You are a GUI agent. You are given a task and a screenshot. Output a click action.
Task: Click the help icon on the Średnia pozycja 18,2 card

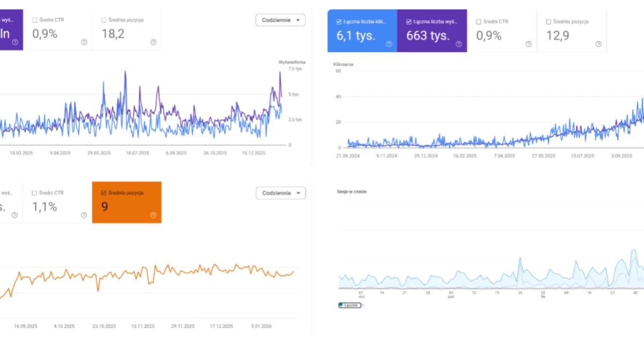point(153,42)
